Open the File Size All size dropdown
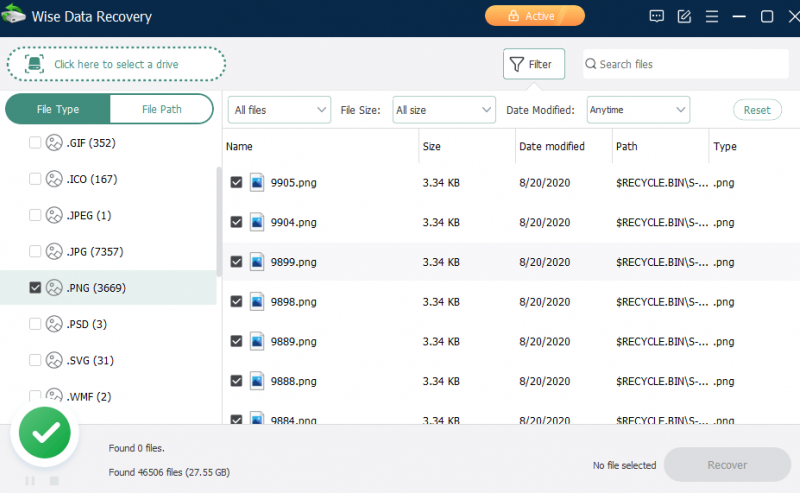This screenshot has height=493, width=800. (444, 110)
